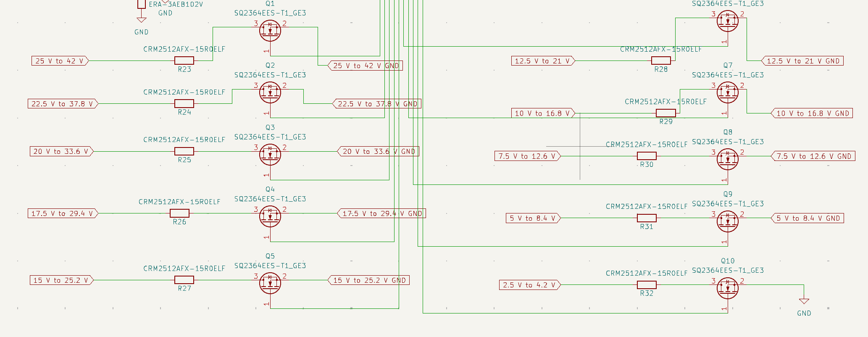The image size is (868, 337).
Task: Select the CRM2512AFX-15R0ELF value above R26
Action: [x=179, y=202]
